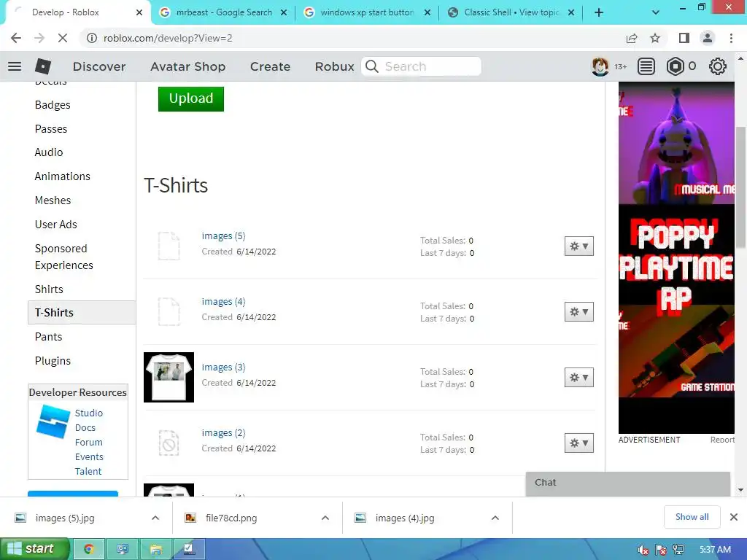Expand options for images (4).jpg download

495,518
